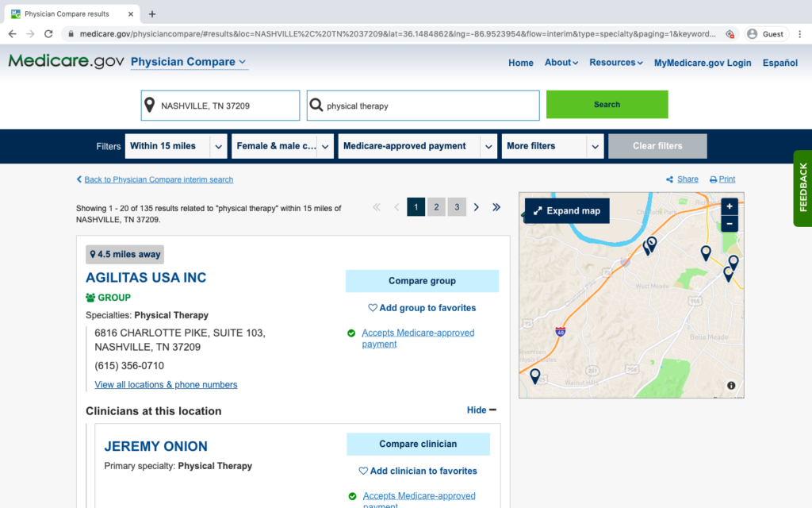
Task: Click the browser address bar URL
Action: click(397, 33)
